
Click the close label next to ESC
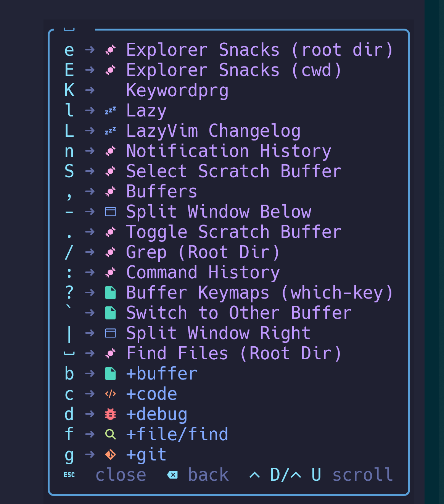[121, 475]
